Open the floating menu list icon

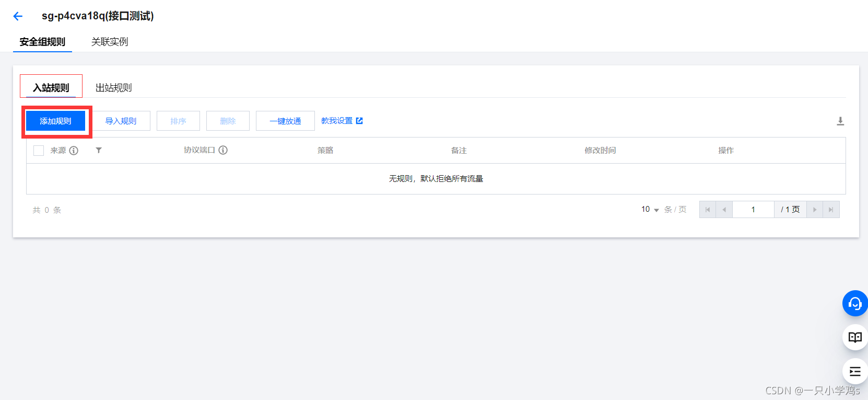pyautogui.click(x=855, y=372)
